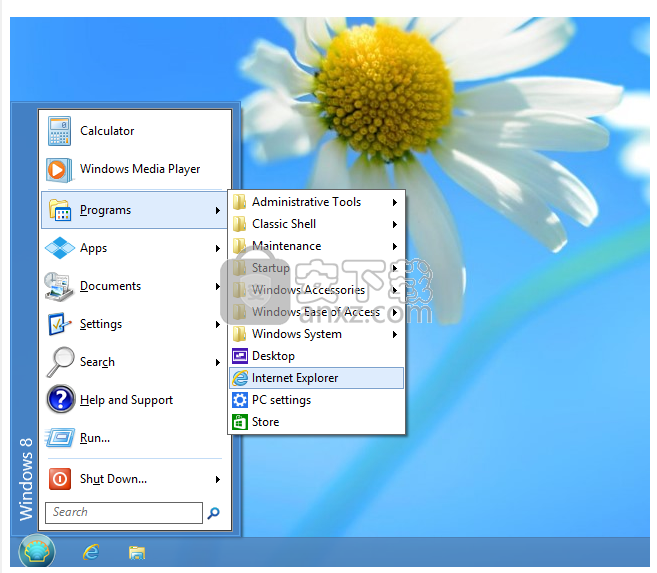The height and width of the screenshot is (573, 657).
Task: Open the Startup folder entry
Action: [x=317, y=268]
